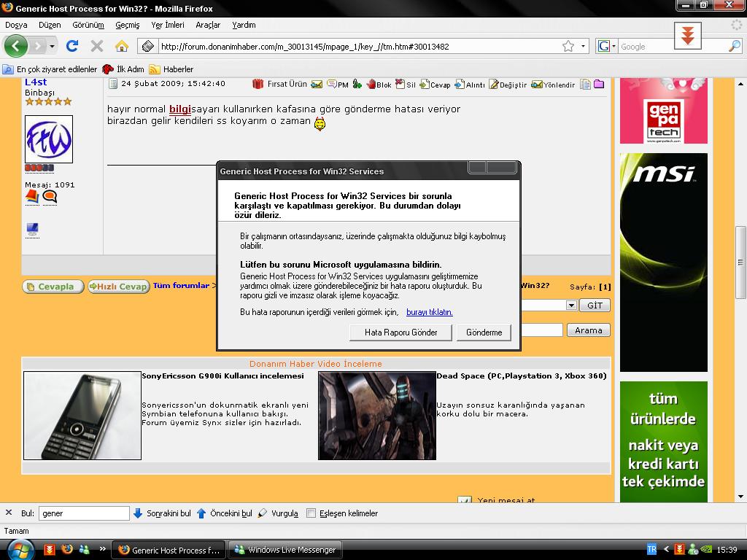
Task: Click the Hızlı Cevap button
Action: 119,287
